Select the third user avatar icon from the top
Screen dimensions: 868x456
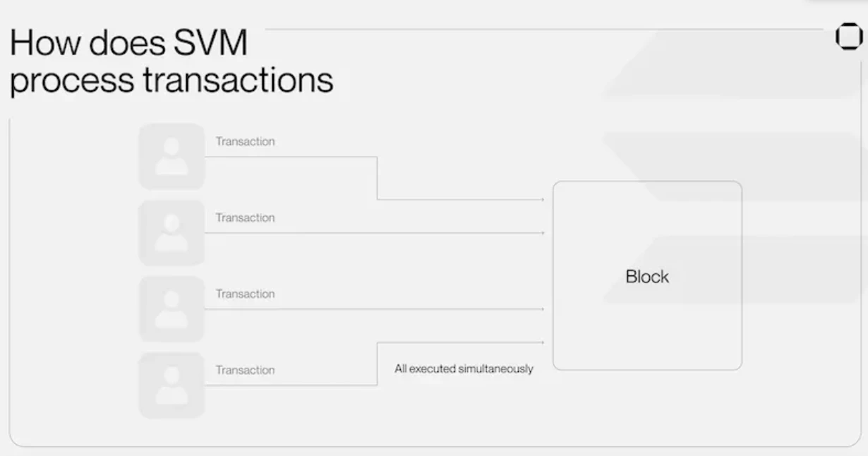(x=171, y=308)
